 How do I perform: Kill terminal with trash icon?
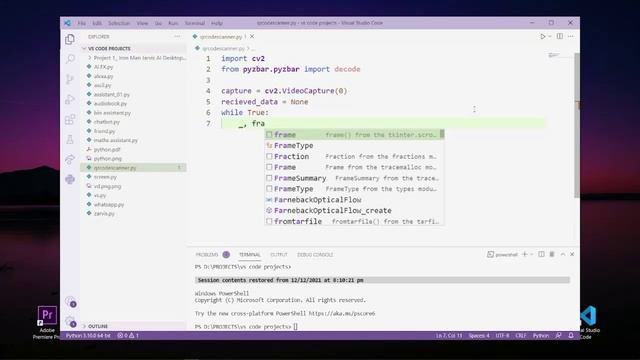pos(552,254)
